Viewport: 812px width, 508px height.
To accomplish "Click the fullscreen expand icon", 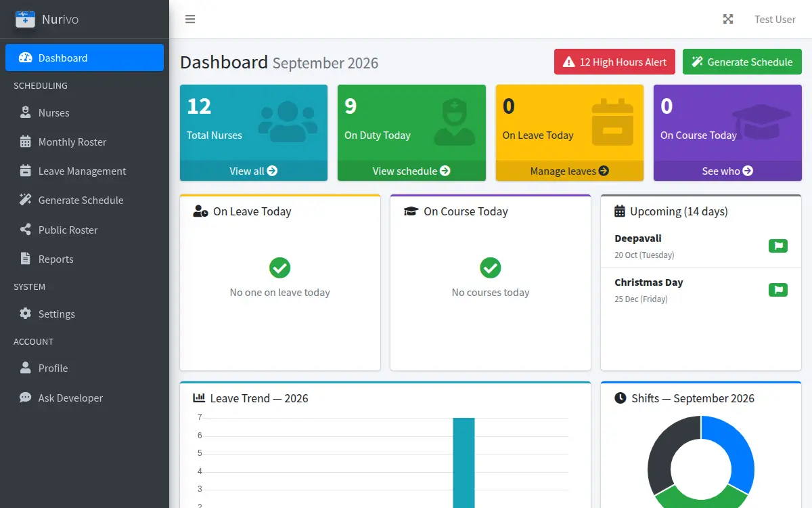I will point(728,19).
